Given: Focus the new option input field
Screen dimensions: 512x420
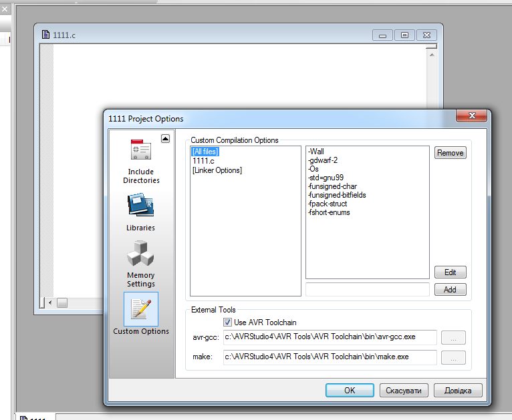Looking at the screenshot, I should point(368,290).
